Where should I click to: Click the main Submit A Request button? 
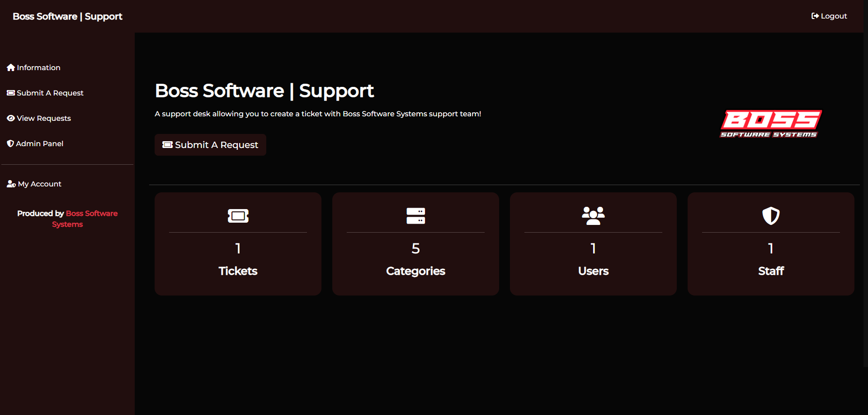point(210,145)
